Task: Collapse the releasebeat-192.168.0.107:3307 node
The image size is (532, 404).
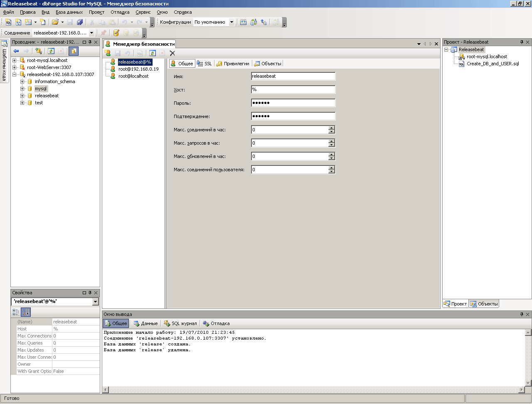Action: (15, 74)
